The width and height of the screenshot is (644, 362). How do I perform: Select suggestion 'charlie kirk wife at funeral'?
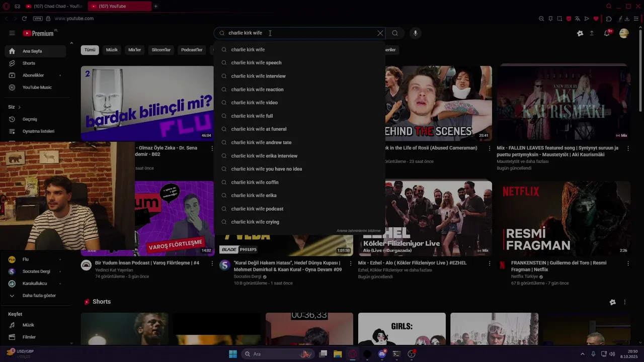tap(299, 129)
